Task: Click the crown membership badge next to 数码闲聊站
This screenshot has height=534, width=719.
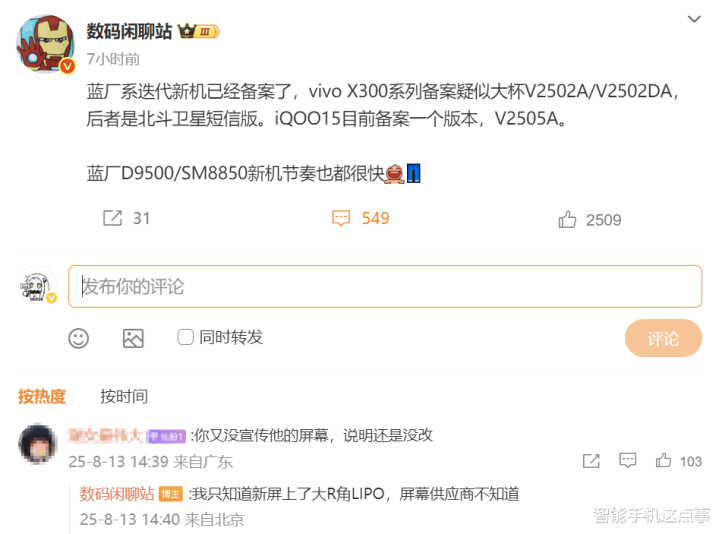Action: pyautogui.click(x=199, y=31)
